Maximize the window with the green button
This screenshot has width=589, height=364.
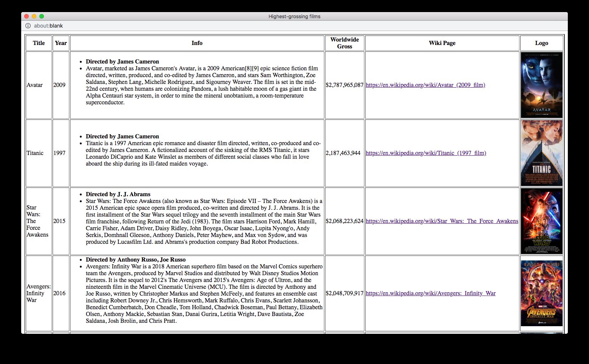coord(42,16)
